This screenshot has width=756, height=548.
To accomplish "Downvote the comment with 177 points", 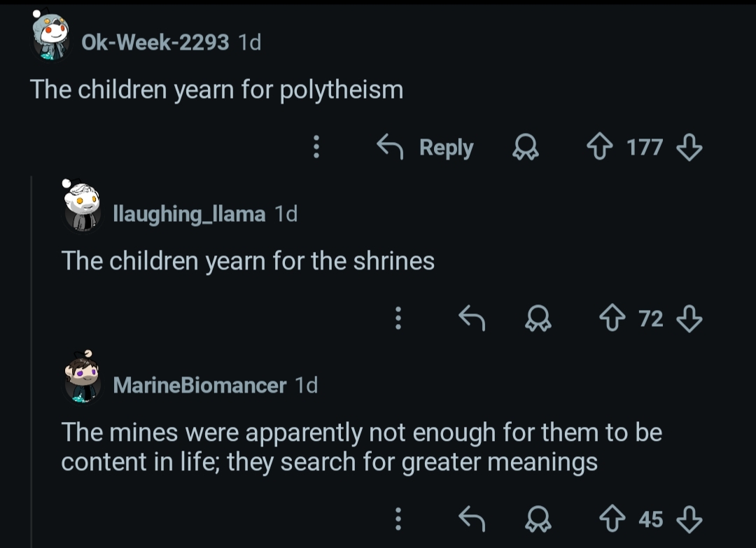I will pyautogui.click(x=689, y=147).
